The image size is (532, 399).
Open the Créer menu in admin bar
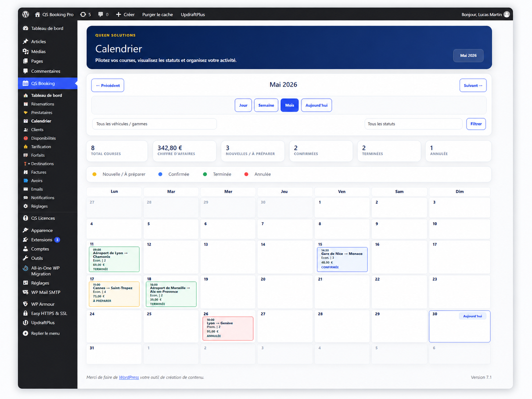point(125,14)
